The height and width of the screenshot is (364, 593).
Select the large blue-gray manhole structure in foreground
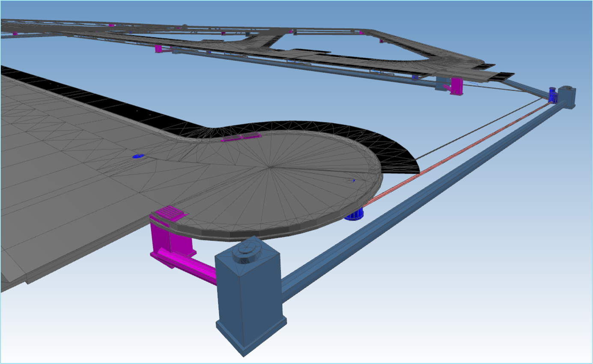pos(248,300)
